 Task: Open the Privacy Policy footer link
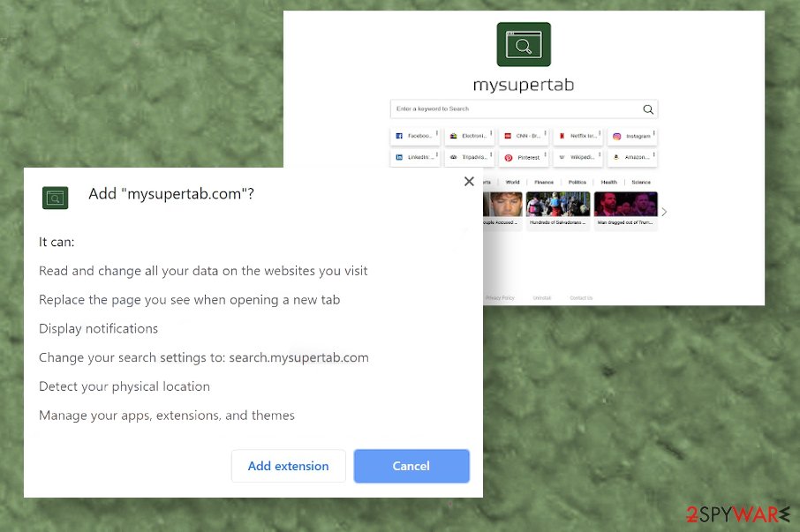click(x=500, y=297)
